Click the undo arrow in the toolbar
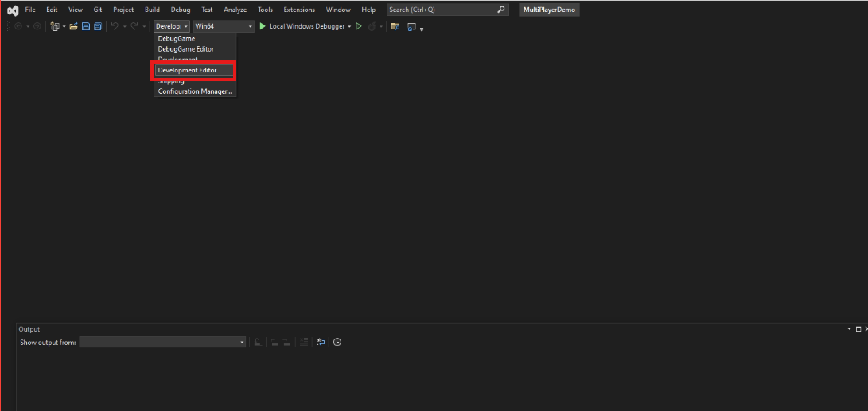 pyautogui.click(x=115, y=26)
